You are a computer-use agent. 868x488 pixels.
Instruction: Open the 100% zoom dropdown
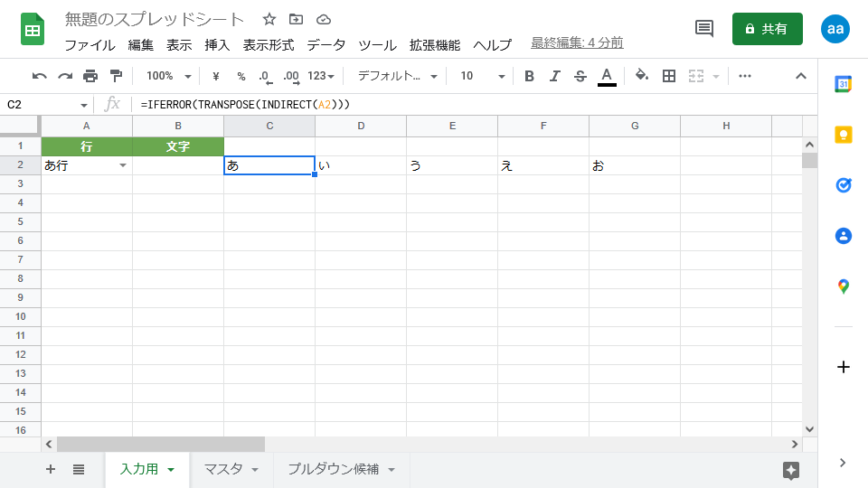[x=169, y=76]
